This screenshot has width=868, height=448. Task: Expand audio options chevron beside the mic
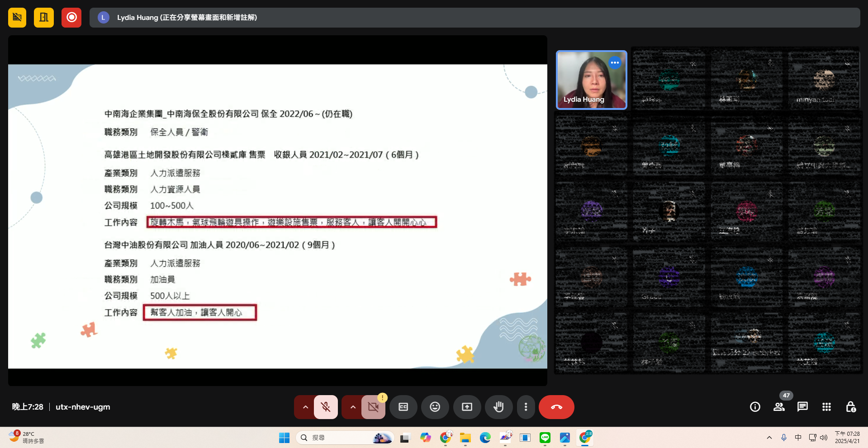[x=305, y=407]
